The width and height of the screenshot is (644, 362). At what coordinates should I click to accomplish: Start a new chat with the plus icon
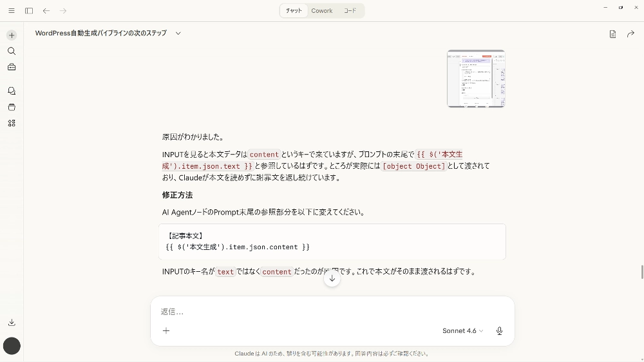[x=12, y=35]
